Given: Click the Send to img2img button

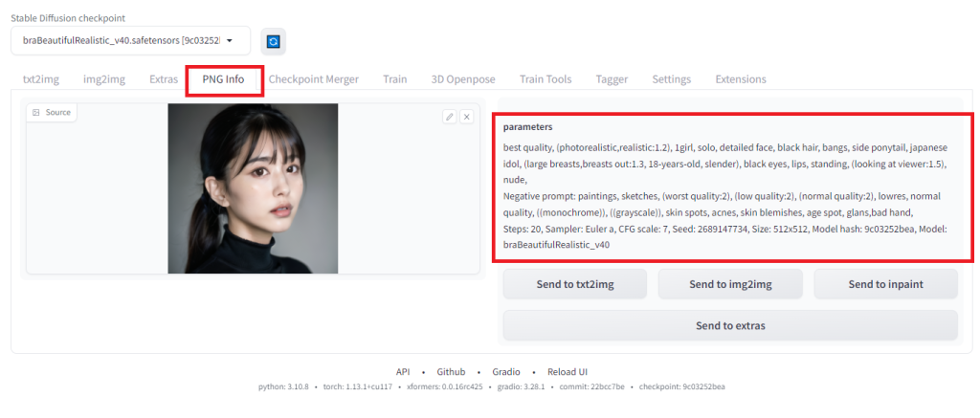Looking at the screenshot, I should click(730, 284).
